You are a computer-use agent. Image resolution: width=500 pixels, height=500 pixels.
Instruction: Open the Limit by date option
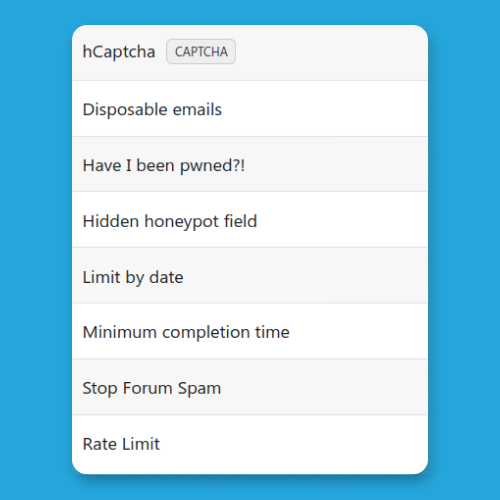[250, 276]
